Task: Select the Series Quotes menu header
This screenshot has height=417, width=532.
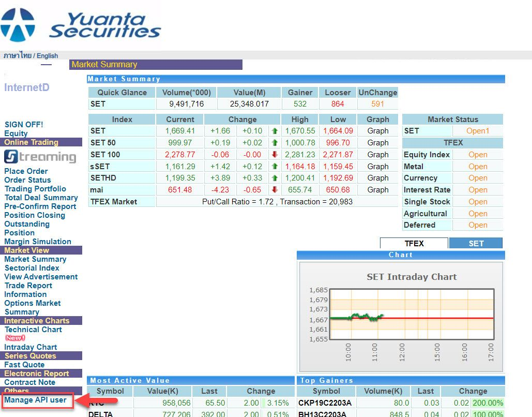Action: [x=41, y=356]
